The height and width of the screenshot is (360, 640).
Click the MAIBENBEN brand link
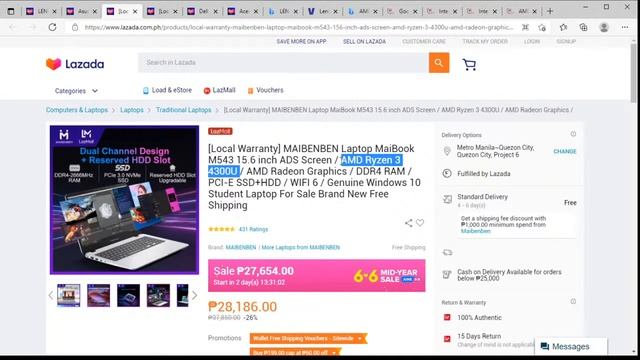241,247
